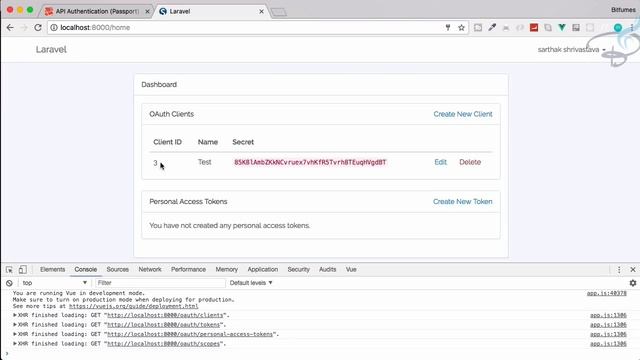This screenshot has width=640, height=360.
Task: Open app.js source link for oauth/clients row
Action: [608, 315]
